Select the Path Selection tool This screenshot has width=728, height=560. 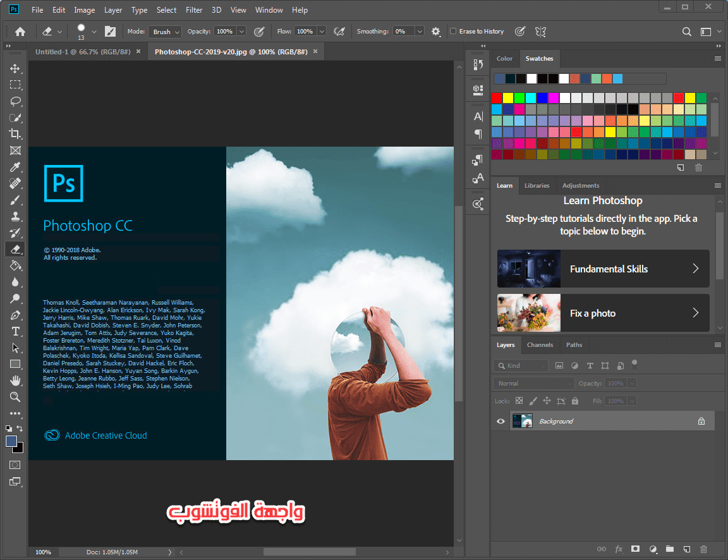15,348
